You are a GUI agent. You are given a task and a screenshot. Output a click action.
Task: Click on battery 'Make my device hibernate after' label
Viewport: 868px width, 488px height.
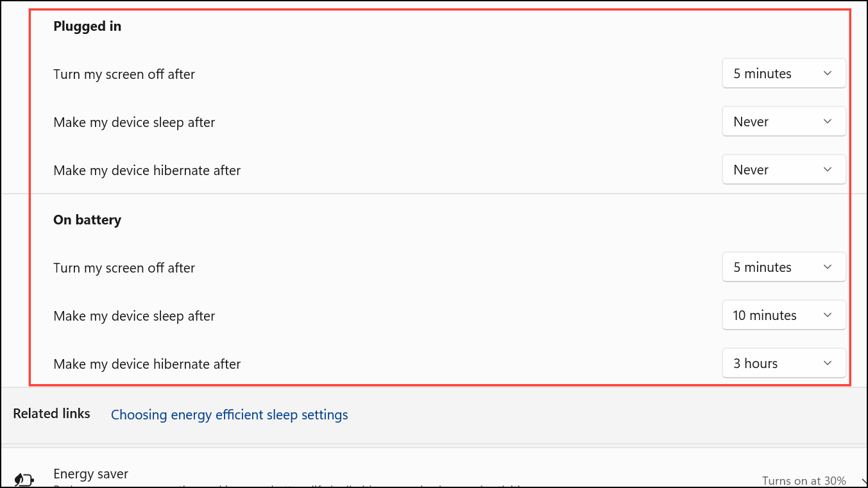(x=147, y=364)
